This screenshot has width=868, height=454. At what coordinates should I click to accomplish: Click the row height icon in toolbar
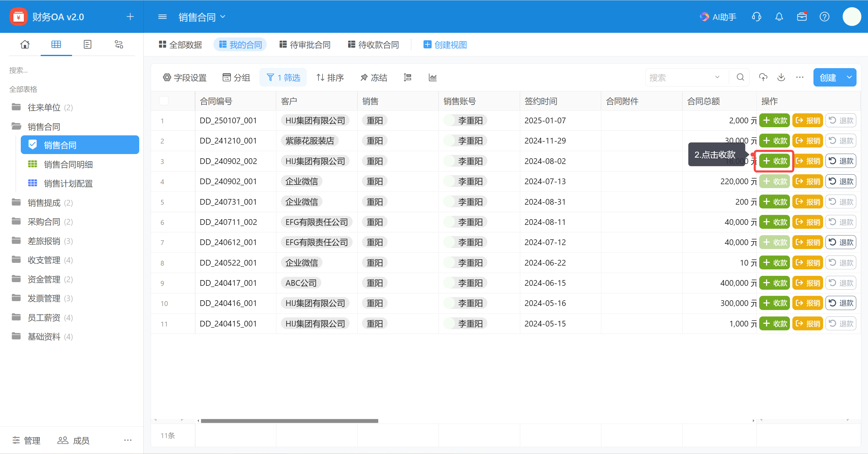[407, 77]
